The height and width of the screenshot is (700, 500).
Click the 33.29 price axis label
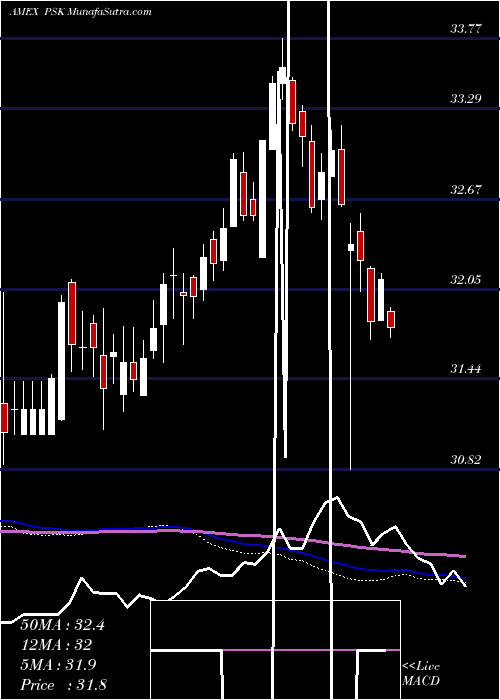pyautogui.click(x=466, y=99)
